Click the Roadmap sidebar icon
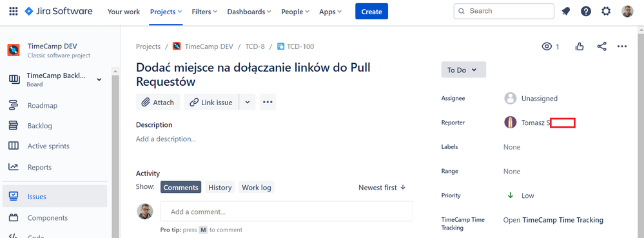Viewport: 644px width, 238px height. [13, 105]
